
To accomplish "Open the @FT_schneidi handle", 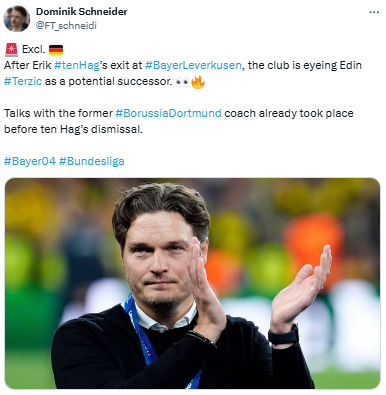I will (66, 26).
